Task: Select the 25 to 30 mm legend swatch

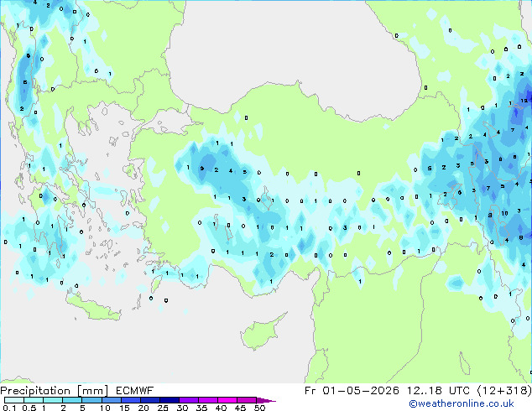Action: (169, 400)
